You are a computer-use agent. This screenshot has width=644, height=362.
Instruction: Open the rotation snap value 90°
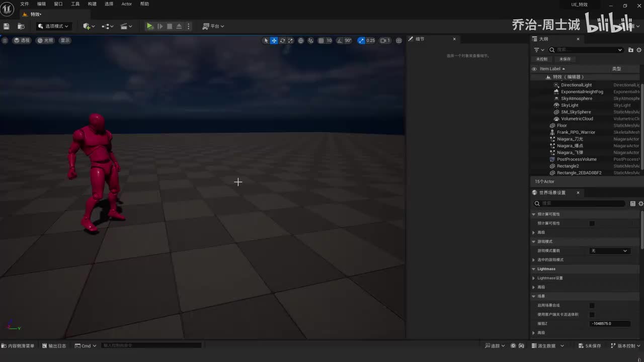348,41
